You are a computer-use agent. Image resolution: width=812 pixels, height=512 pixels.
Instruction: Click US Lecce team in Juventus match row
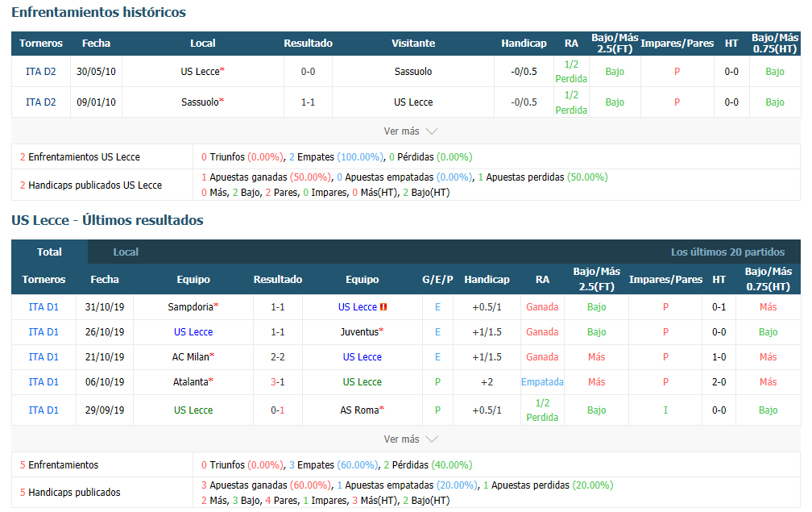point(193,331)
